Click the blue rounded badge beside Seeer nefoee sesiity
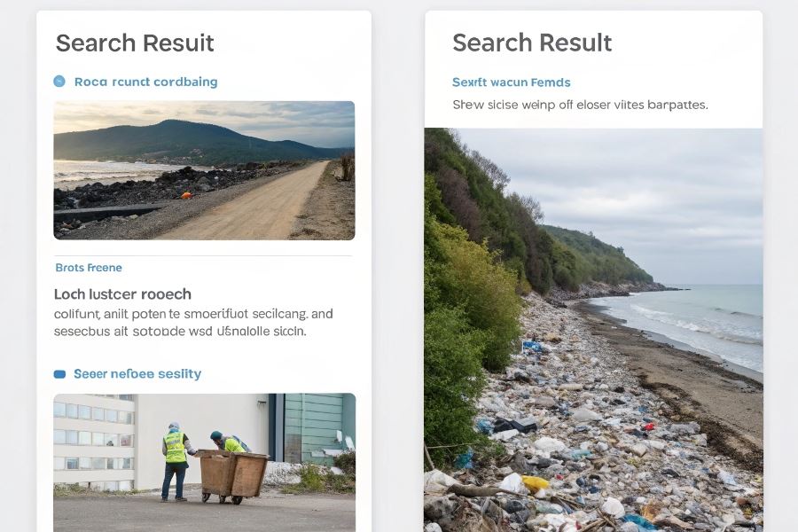 tap(59, 374)
